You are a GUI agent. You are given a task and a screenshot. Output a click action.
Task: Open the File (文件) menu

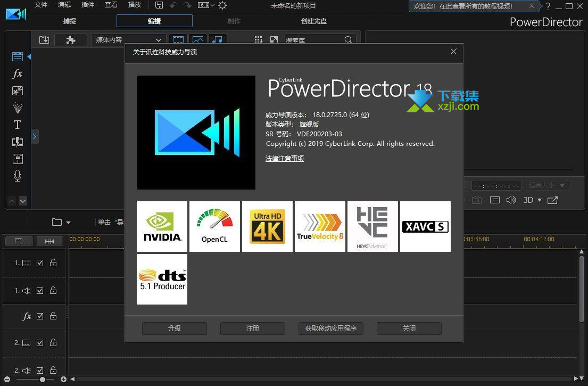click(x=41, y=5)
